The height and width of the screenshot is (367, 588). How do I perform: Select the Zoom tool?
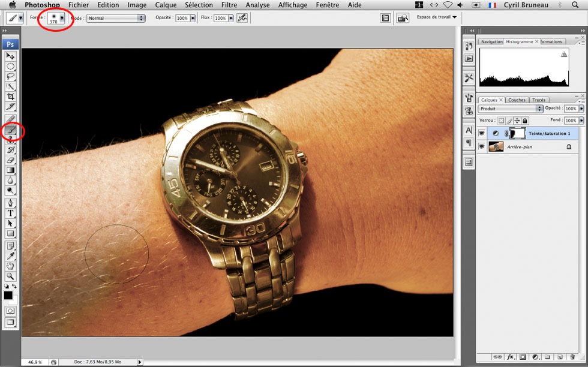click(11, 276)
